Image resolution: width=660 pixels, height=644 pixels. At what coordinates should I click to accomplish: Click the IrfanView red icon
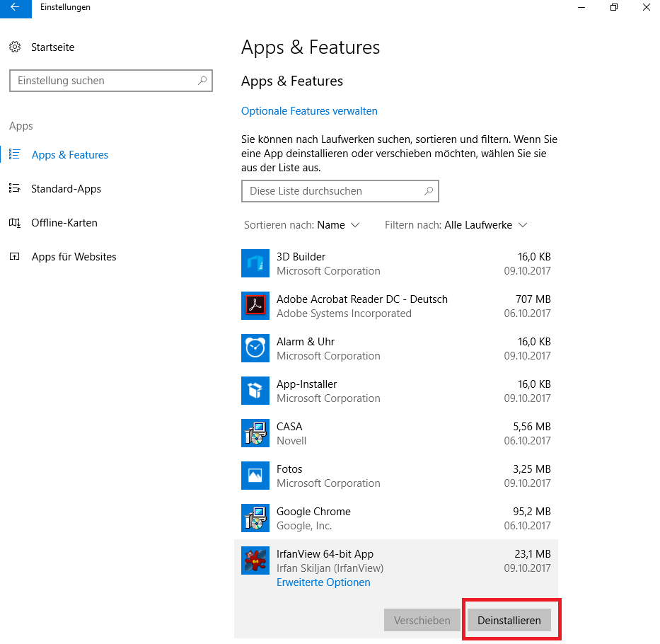[255, 560]
